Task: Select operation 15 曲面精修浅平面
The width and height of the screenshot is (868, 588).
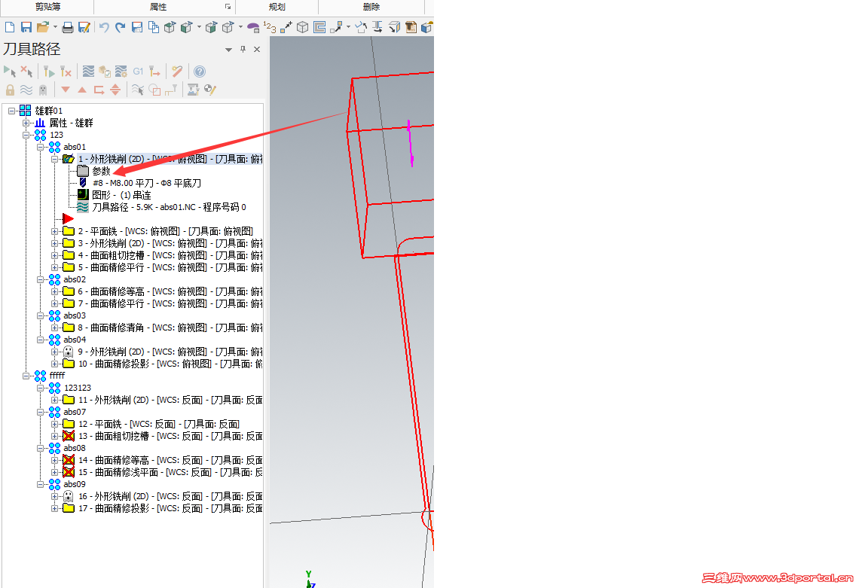Action: (170, 472)
